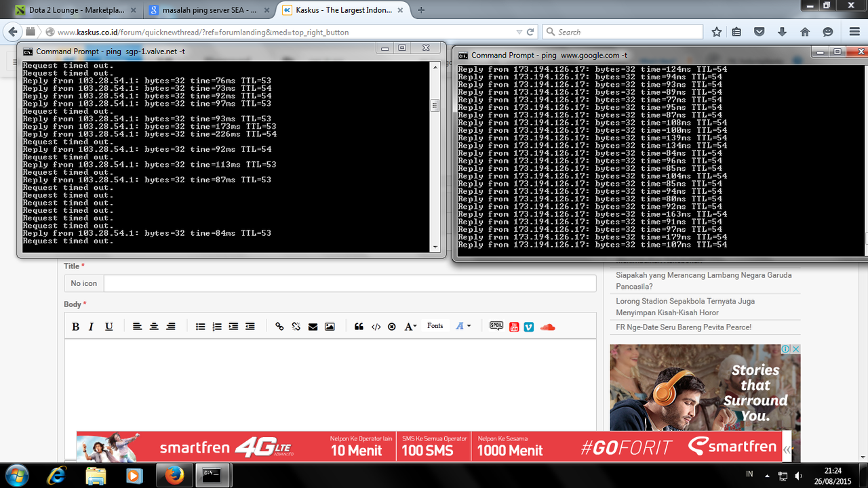Viewport: 868px width, 488px height.
Task: Embed a Vimeo video
Action: (x=529, y=327)
